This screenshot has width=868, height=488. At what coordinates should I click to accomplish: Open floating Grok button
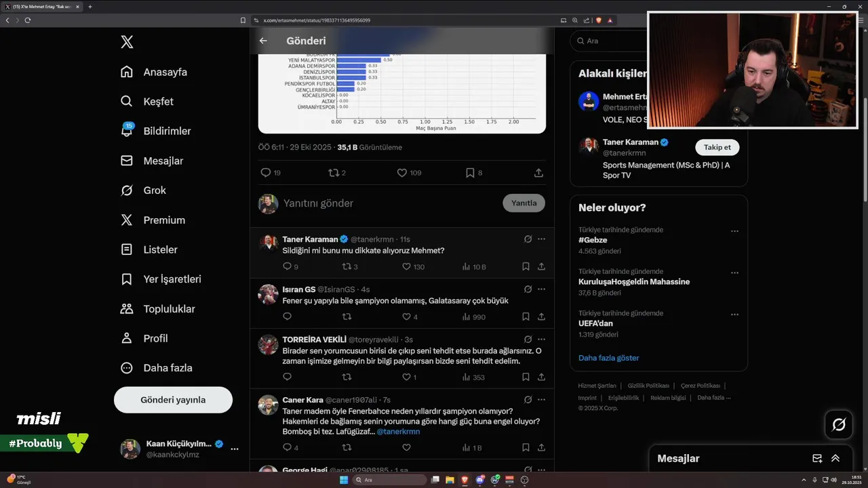click(839, 425)
